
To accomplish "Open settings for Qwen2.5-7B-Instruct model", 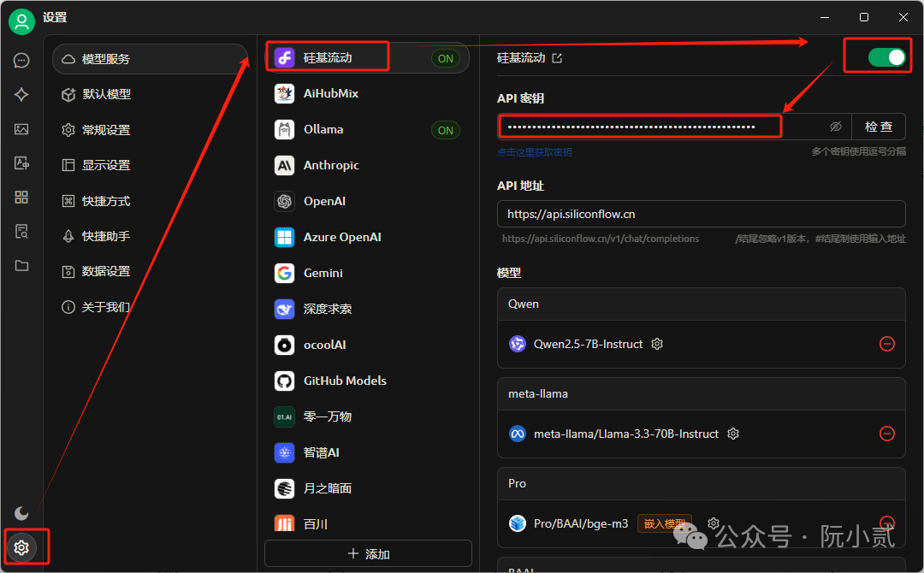I will coord(657,344).
